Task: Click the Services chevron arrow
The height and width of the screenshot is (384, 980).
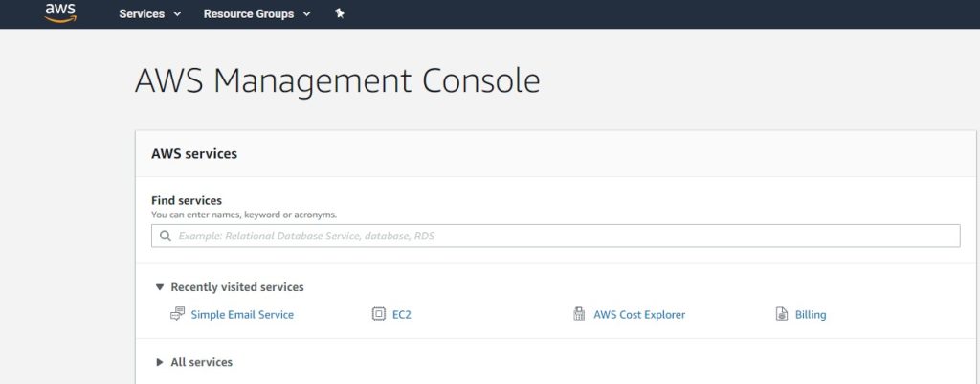Action: tap(177, 13)
